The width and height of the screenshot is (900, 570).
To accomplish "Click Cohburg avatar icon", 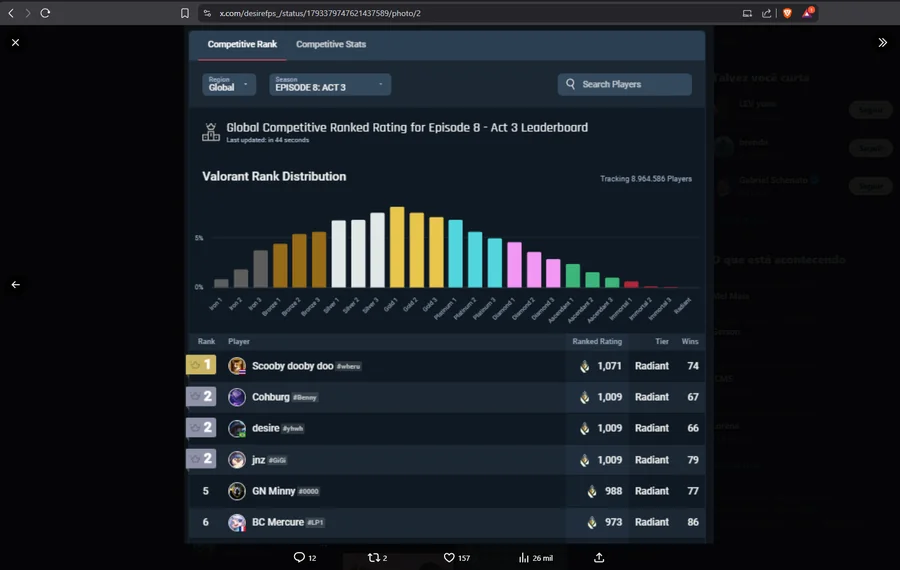I will (237, 397).
